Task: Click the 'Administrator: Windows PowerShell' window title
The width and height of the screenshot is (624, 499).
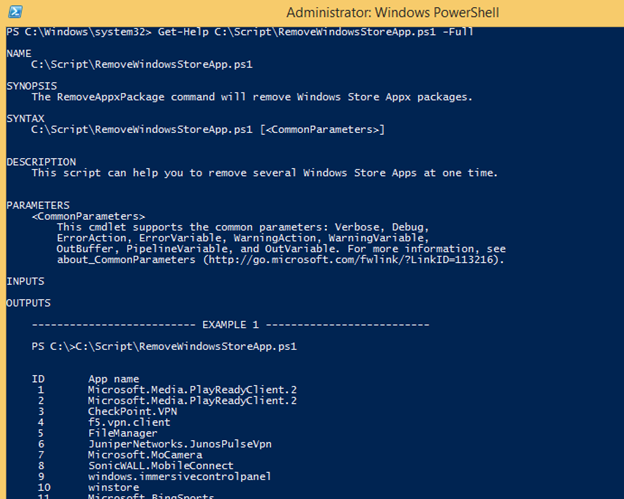Action: (392, 13)
